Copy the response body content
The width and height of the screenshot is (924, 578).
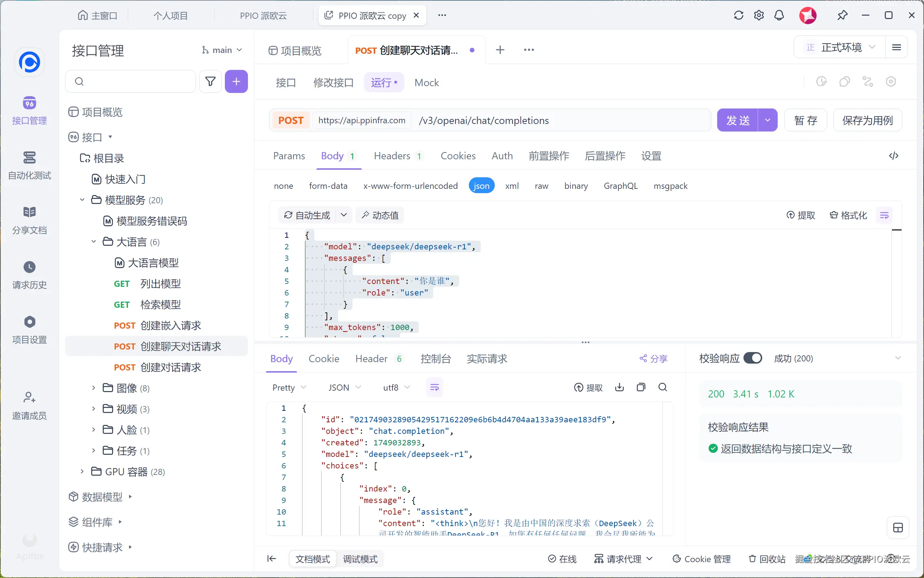point(641,387)
